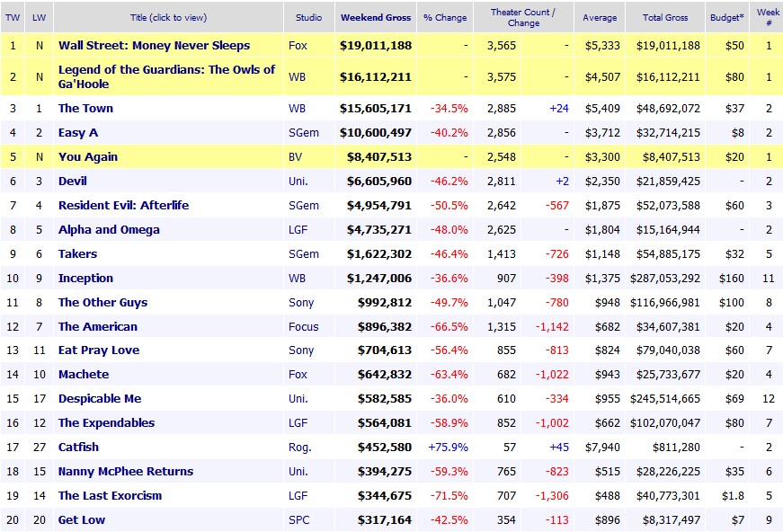This screenshot has height=532, width=783.
Task: Click Rog. studio in Catfish row
Action: [x=300, y=448]
